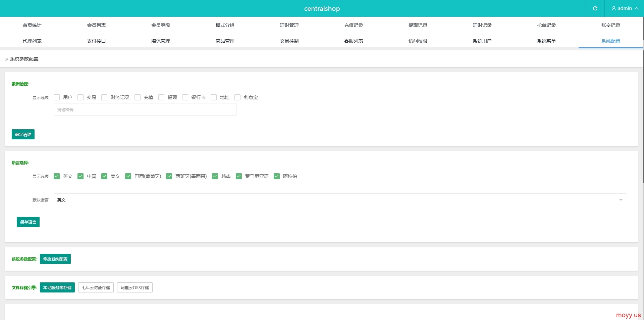Screen dimensions: 644x320
Task: Open the 系统菜单 menu
Action: (x=546, y=41)
